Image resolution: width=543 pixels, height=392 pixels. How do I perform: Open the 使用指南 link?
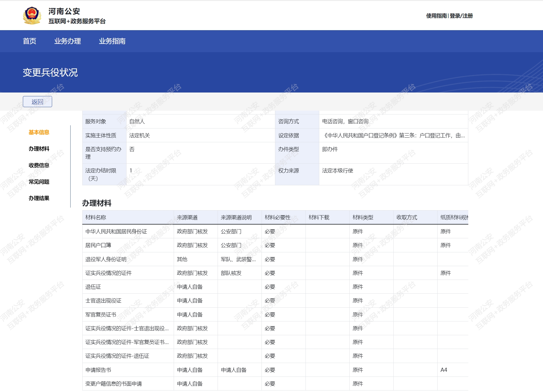[436, 16]
